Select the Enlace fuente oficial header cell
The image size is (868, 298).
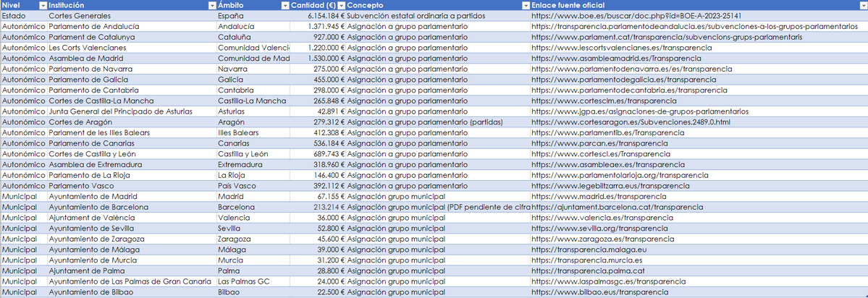(x=699, y=5)
